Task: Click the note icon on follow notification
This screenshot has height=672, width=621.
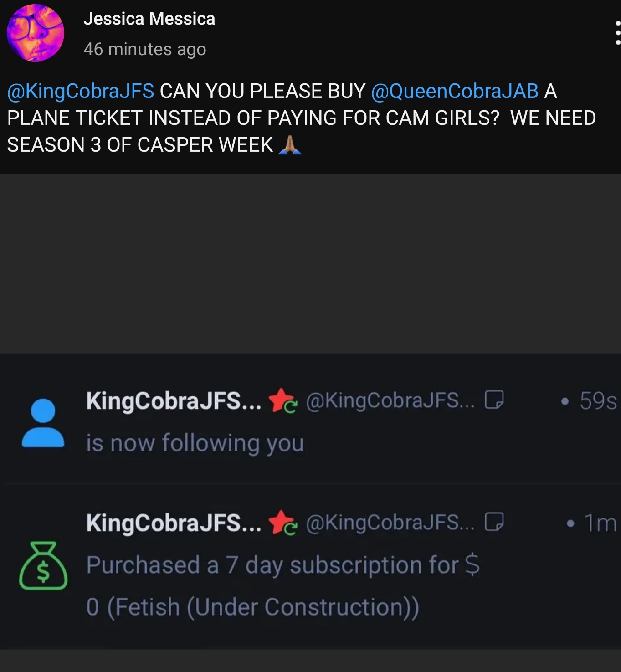Action: (494, 400)
